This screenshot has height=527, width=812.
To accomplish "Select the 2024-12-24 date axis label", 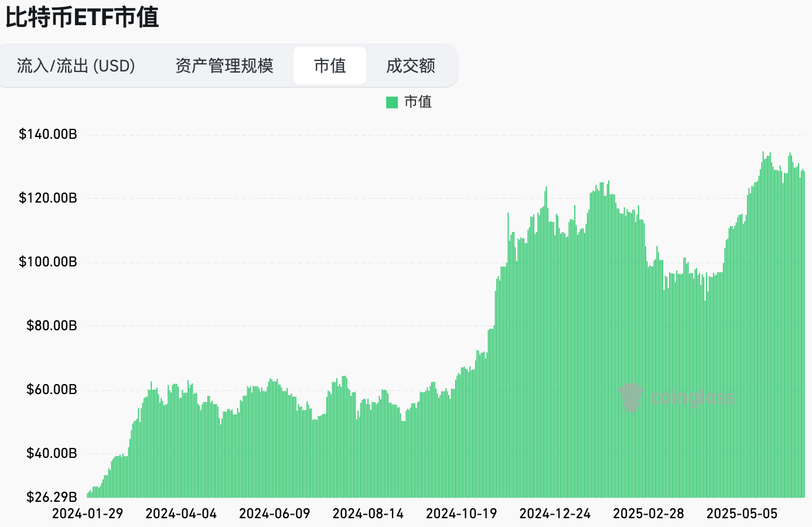I will click(x=555, y=514).
